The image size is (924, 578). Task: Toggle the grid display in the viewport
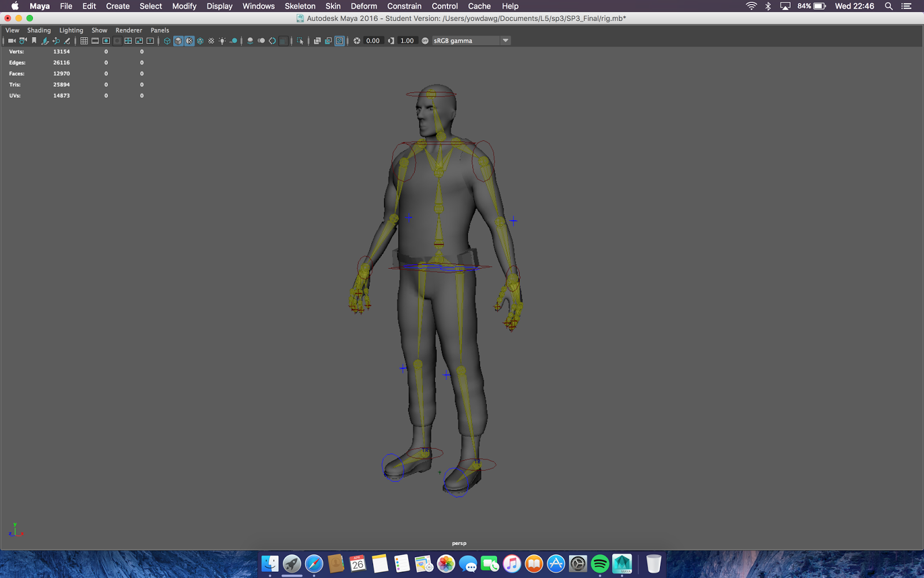coord(84,40)
